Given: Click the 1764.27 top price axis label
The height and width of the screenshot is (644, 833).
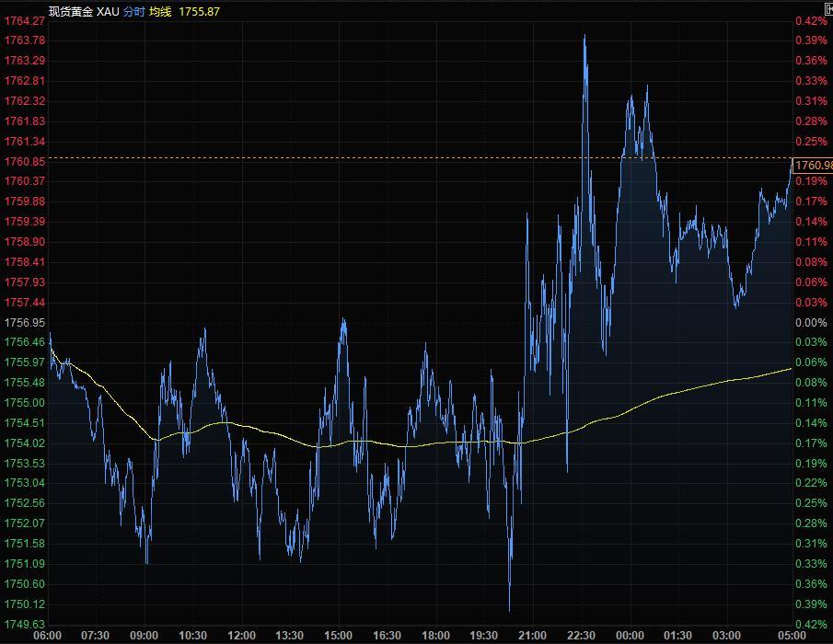Looking at the screenshot, I should pos(25,20).
